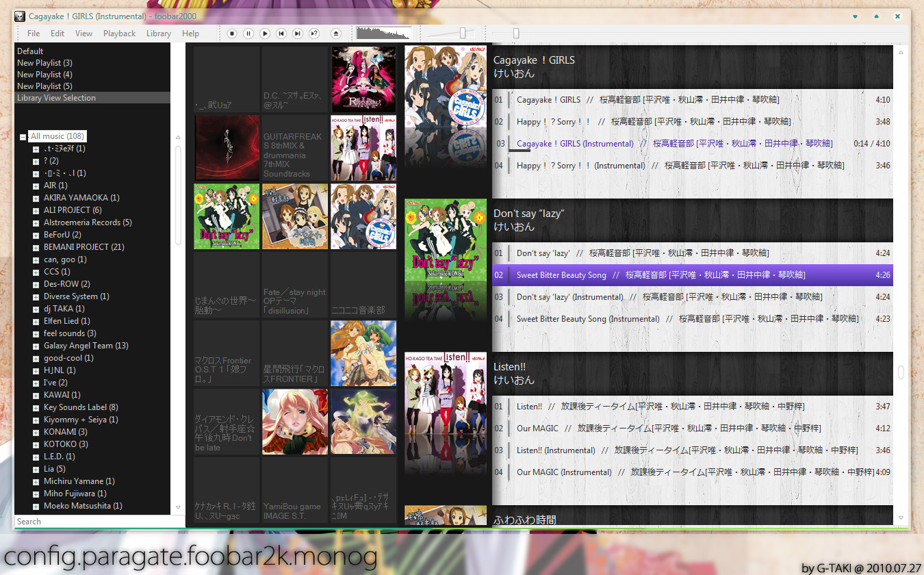Open the View menu

click(84, 34)
